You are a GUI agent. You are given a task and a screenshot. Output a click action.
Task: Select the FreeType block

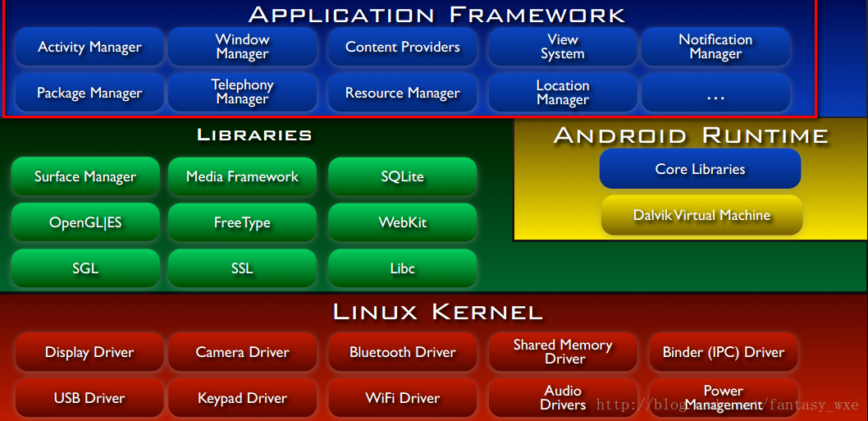click(x=243, y=222)
